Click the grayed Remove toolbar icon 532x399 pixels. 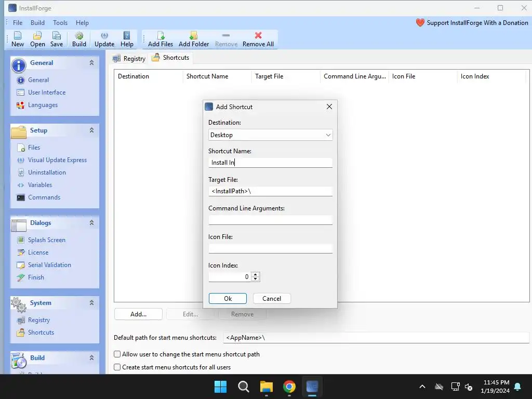click(x=226, y=39)
